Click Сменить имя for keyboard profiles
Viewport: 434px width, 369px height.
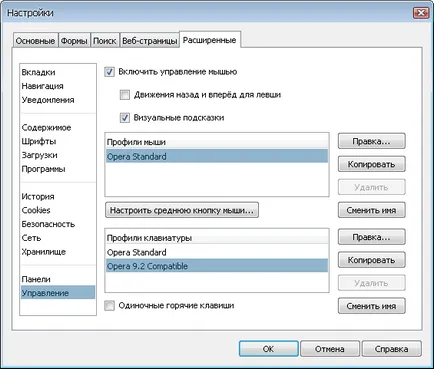click(x=372, y=306)
